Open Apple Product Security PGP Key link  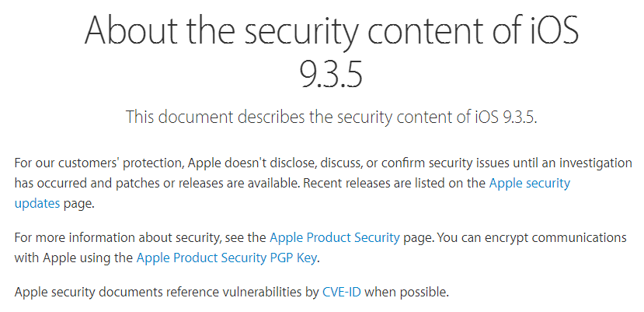(x=226, y=258)
